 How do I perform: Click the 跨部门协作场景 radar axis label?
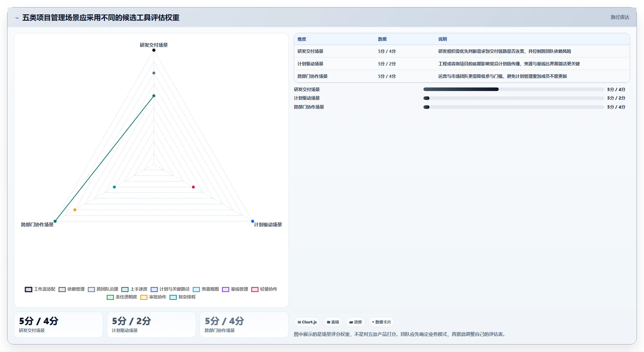pyautogui.click(x=37, y=225)
